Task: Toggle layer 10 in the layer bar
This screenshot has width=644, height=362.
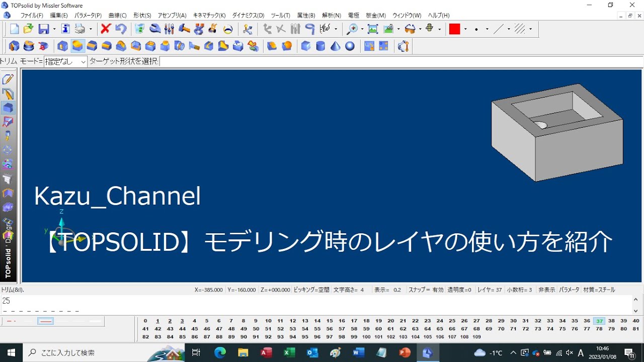Action: click(x=268, y=321)
